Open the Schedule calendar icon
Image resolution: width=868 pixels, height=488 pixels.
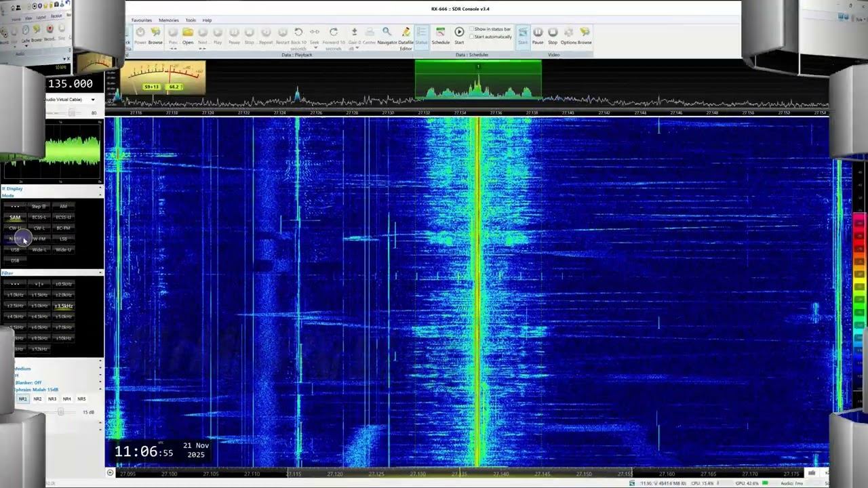tap(441, 35)
